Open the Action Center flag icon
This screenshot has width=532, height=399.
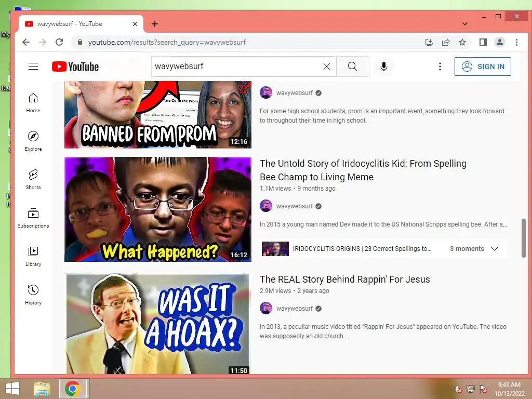[x=483, y=389]
